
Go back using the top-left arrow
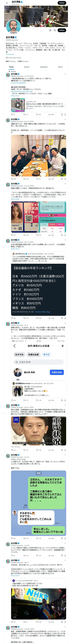(x=7, y=3)
